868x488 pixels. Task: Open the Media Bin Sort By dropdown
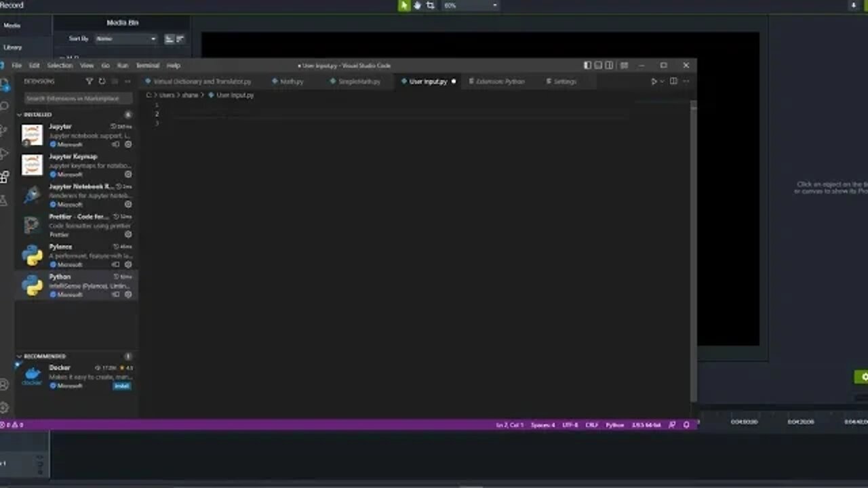(126, 39)
